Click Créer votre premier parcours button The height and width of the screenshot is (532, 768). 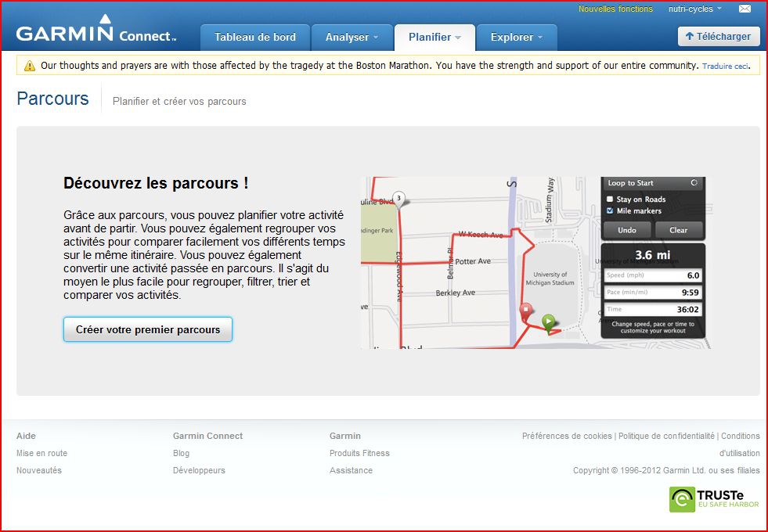[148, 329]
